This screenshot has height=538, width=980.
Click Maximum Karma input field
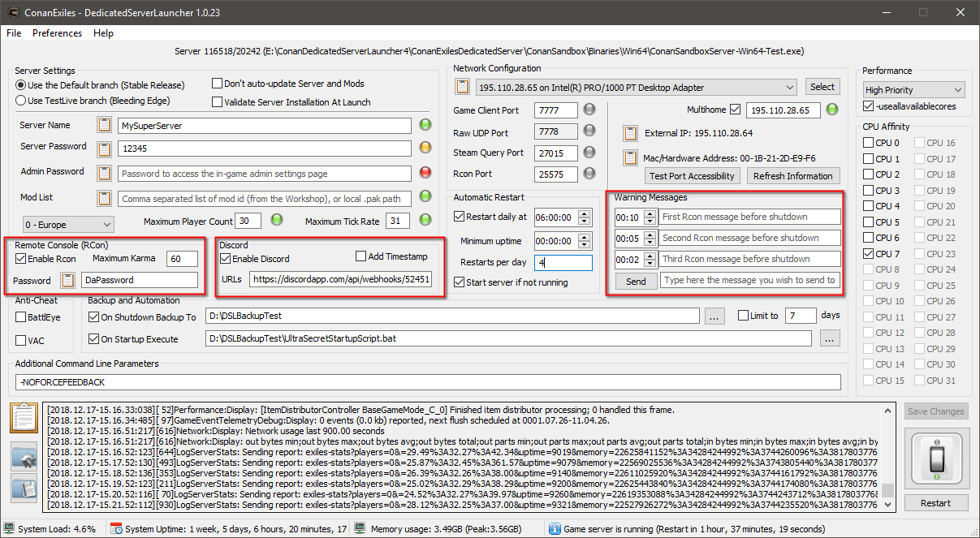(x=183, y=259)
